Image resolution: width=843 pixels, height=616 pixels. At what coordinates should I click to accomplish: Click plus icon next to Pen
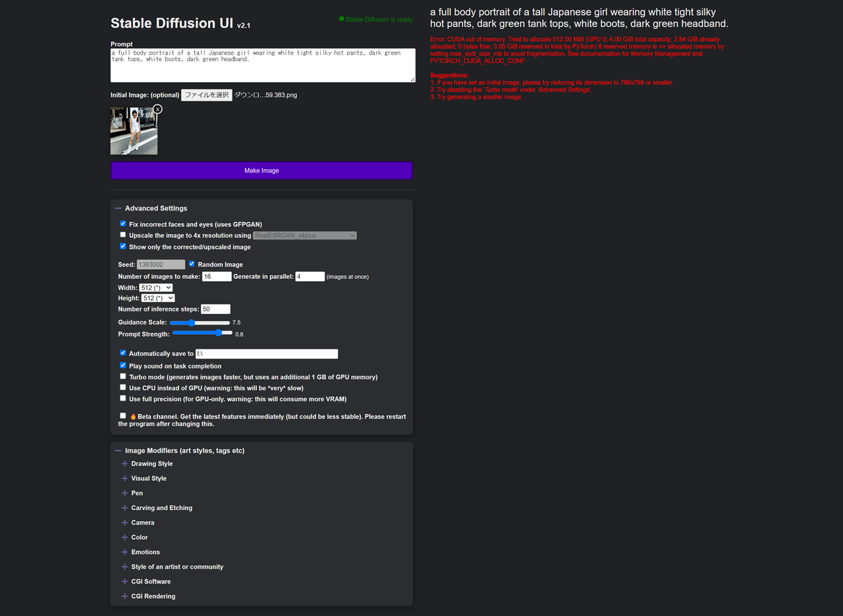124,493
